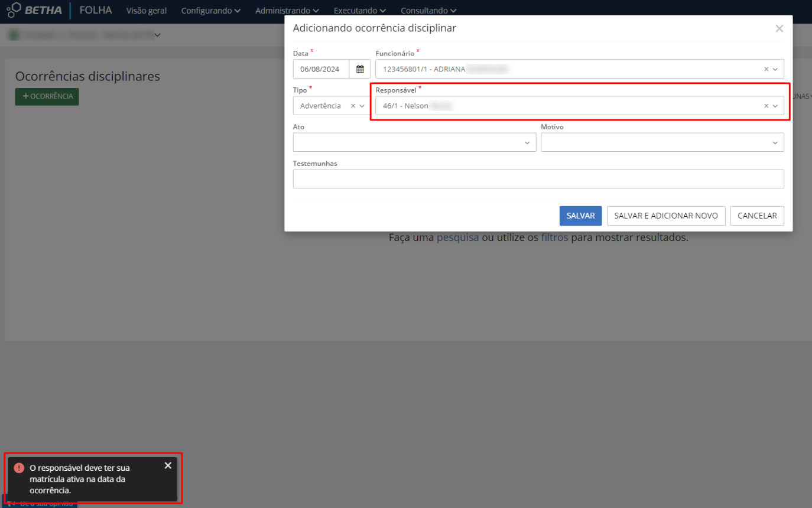Click the FOLHA product label

click(x=96, y=10)
